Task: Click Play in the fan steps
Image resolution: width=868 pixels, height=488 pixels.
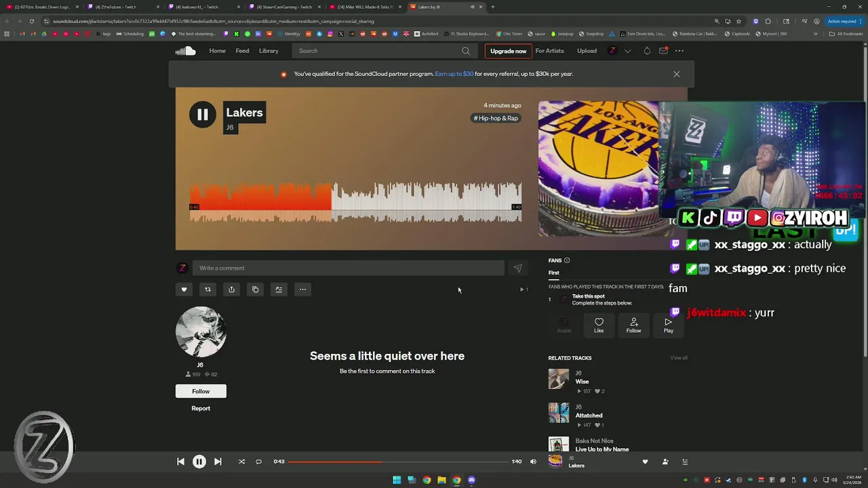Action: click(x=669, y=325)
